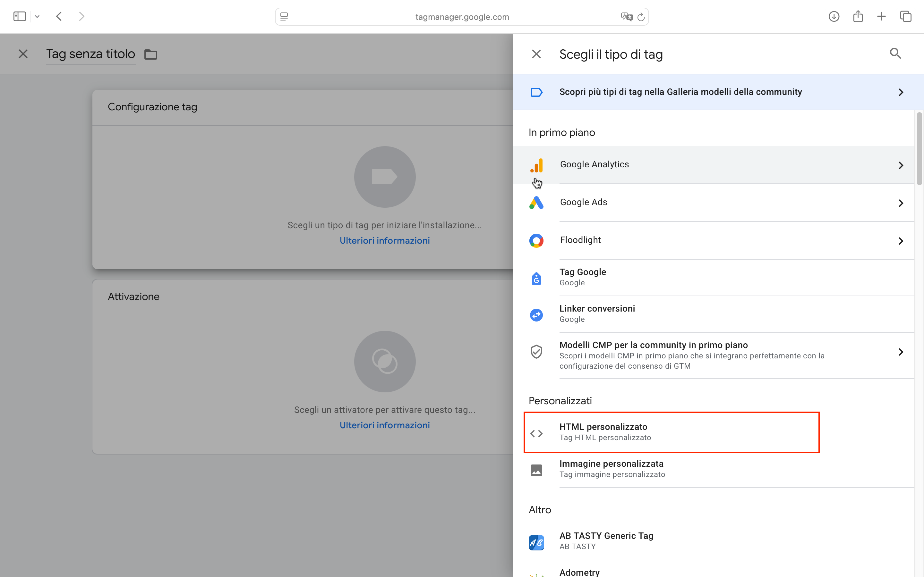Viewport: 924px width, 577px height.
Task: Select Linker conversioni tag
Action: (x=597, y=313)
